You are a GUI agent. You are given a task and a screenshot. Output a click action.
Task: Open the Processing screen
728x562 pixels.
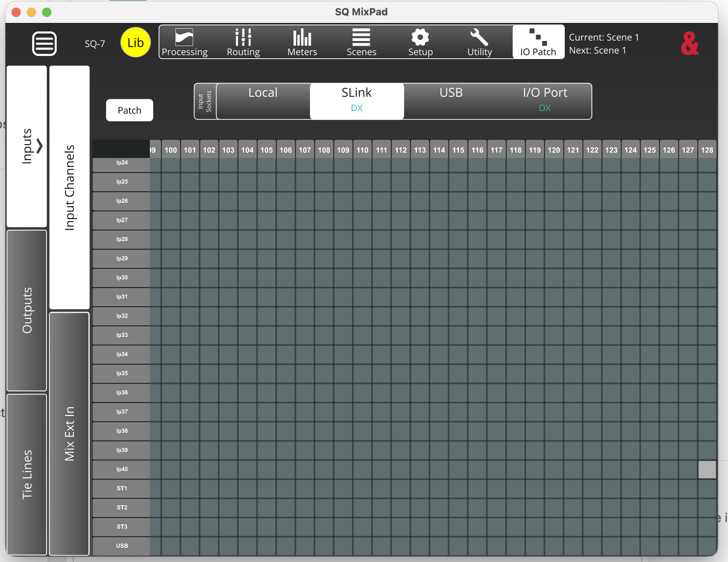point(185,42)
